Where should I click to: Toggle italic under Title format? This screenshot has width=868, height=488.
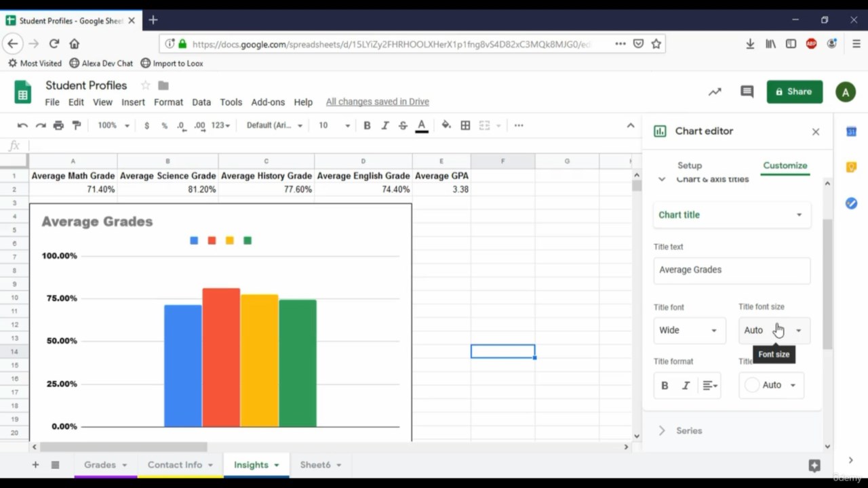click(x=686, y=385)
